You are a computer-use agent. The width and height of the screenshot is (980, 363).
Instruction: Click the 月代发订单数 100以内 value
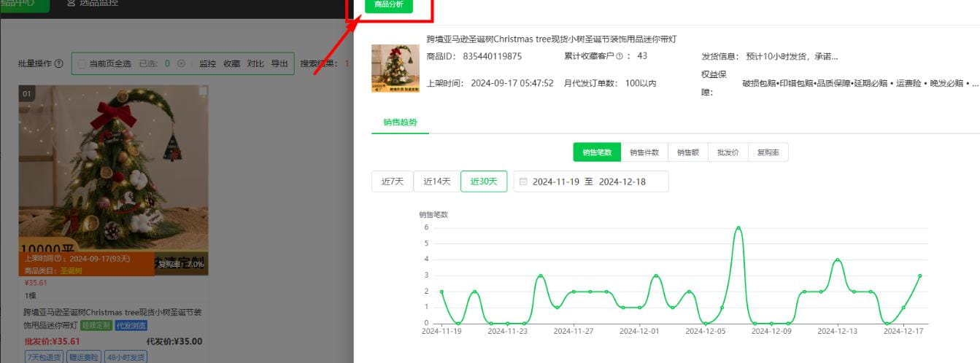coord(641,83)
